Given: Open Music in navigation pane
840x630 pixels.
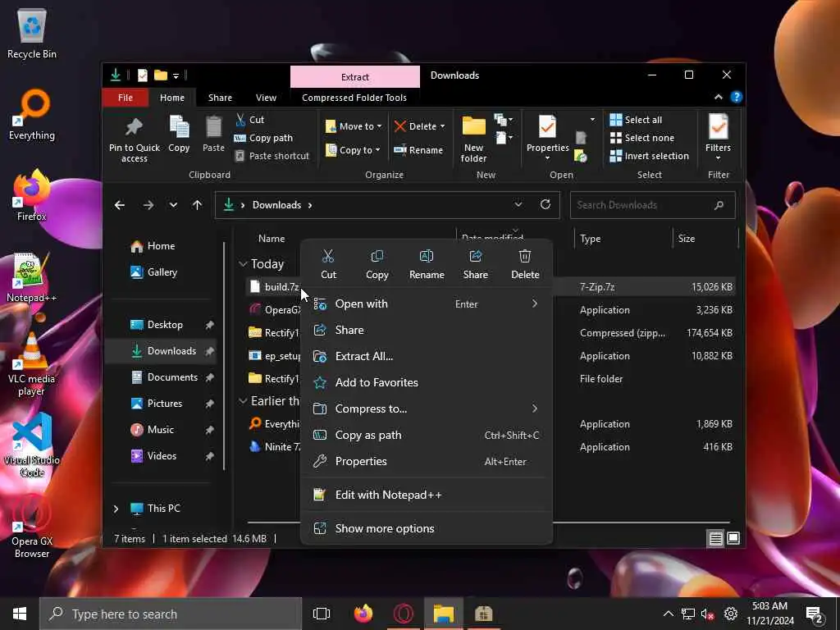Looking at the screenshot, I should click(x=162, y=430).
